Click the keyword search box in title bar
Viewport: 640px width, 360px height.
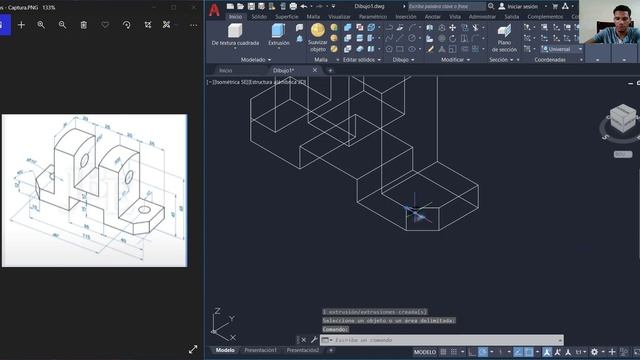pos(447,6)
